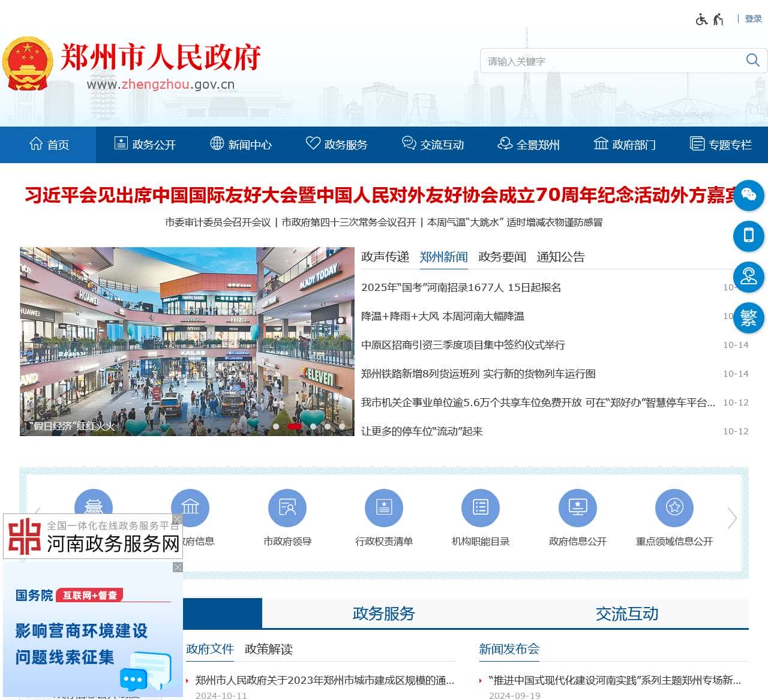The image size is (768, 700).
Task: Click the online customer service floating icon
Action: (x=748, y=277)
